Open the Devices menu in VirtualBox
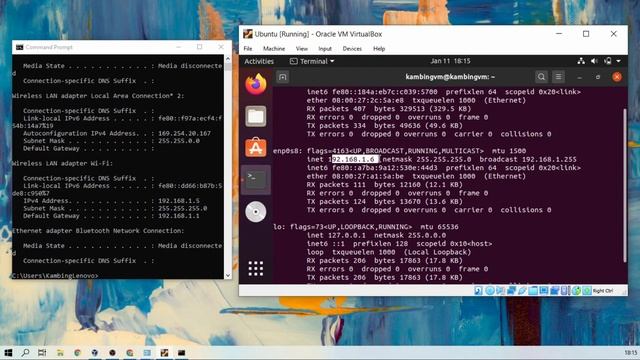The image size is (640, 360). (x=352, y=49)
